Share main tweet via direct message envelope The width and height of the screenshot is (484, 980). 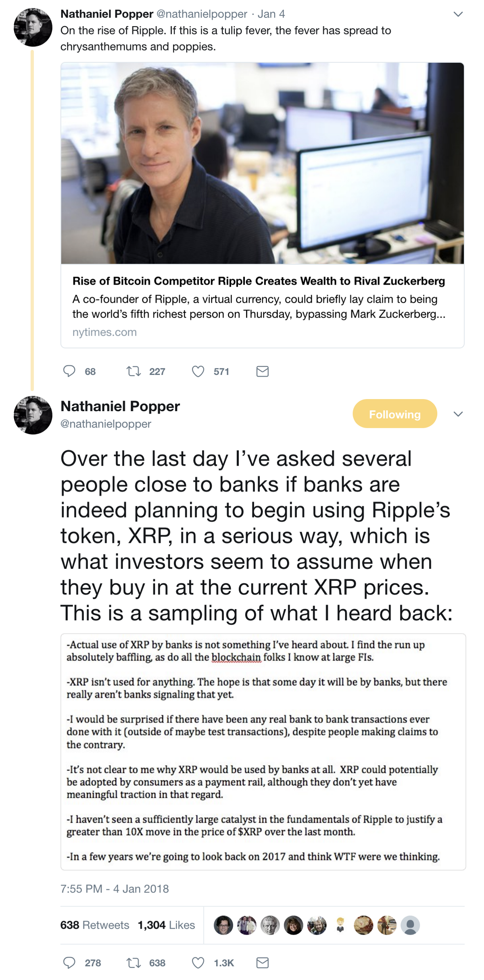tap(262, 963)
